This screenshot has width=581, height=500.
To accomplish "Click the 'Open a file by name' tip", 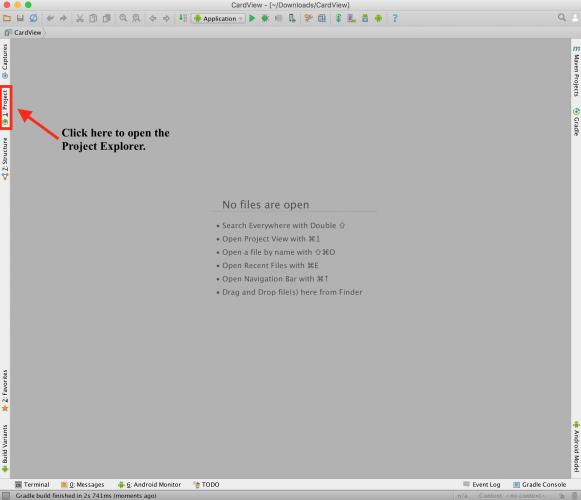I will [x=278, y=252].
